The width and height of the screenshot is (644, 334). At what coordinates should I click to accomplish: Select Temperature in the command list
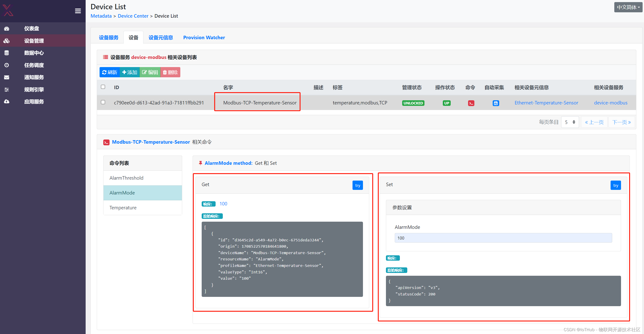click(142, 208)
